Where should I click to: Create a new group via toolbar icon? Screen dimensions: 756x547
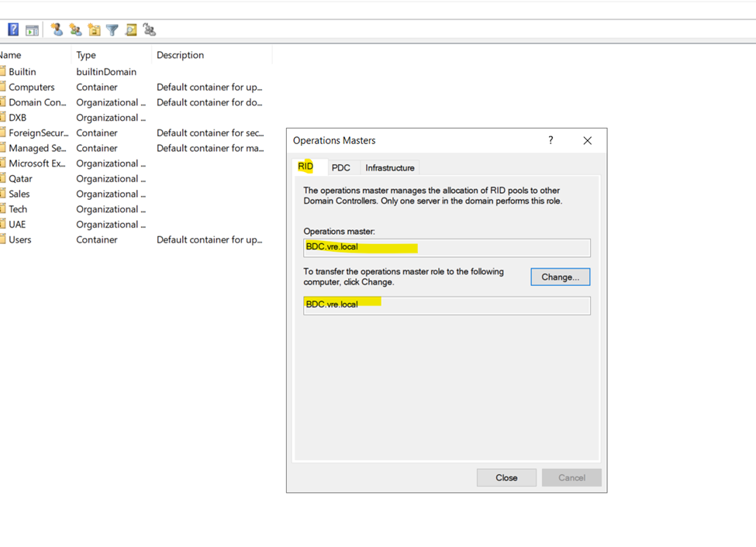(75, 30)
